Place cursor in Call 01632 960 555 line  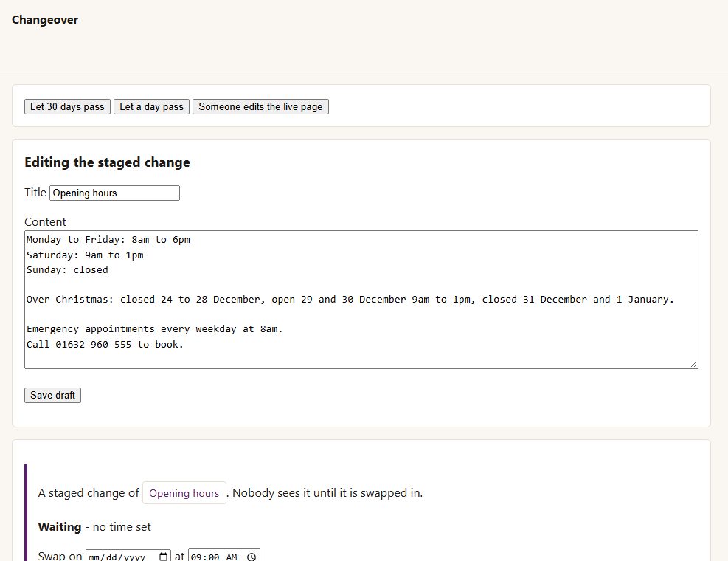tap(105, 345)
